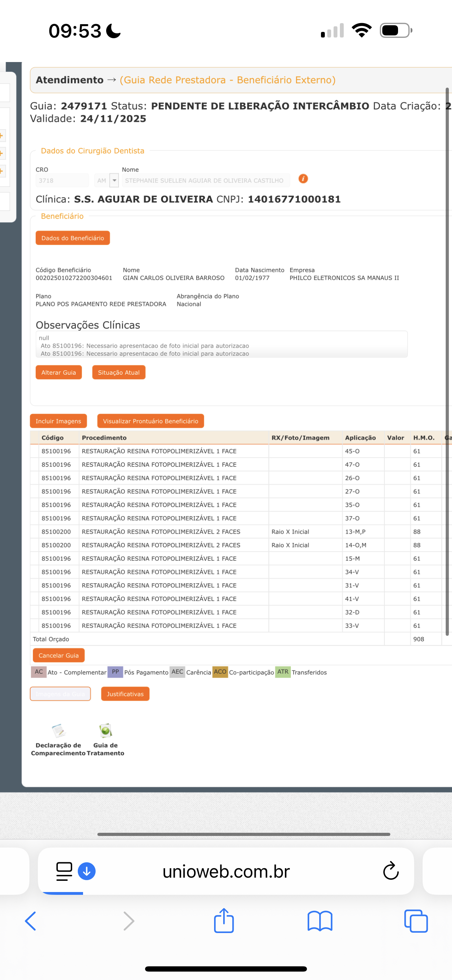Click the CRO number input field
This screenshot has height=980, width=452.
62,180
